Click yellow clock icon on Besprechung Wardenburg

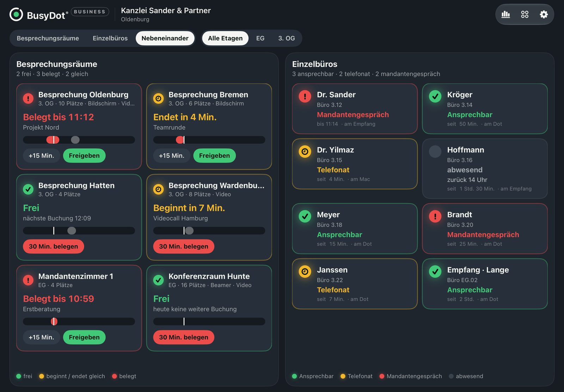[x=159, y=189]
